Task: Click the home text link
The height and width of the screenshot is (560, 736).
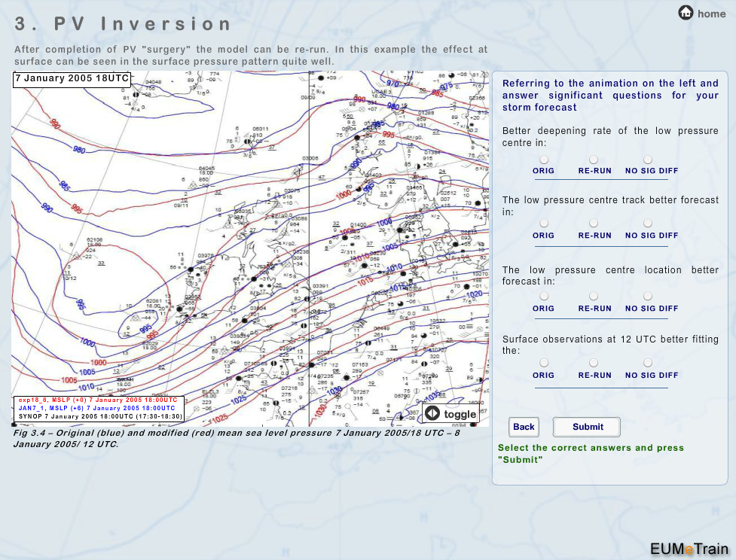Action: point(711,14)
